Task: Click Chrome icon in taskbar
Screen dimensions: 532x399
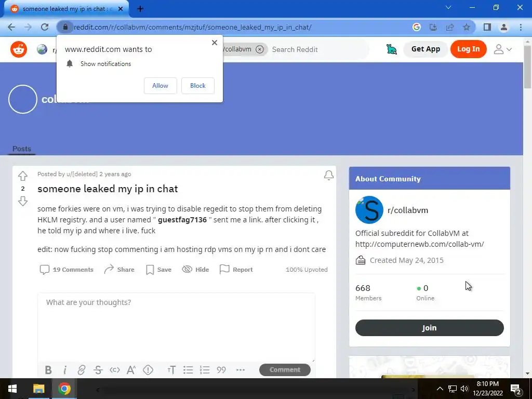Action: pos(64,389)
